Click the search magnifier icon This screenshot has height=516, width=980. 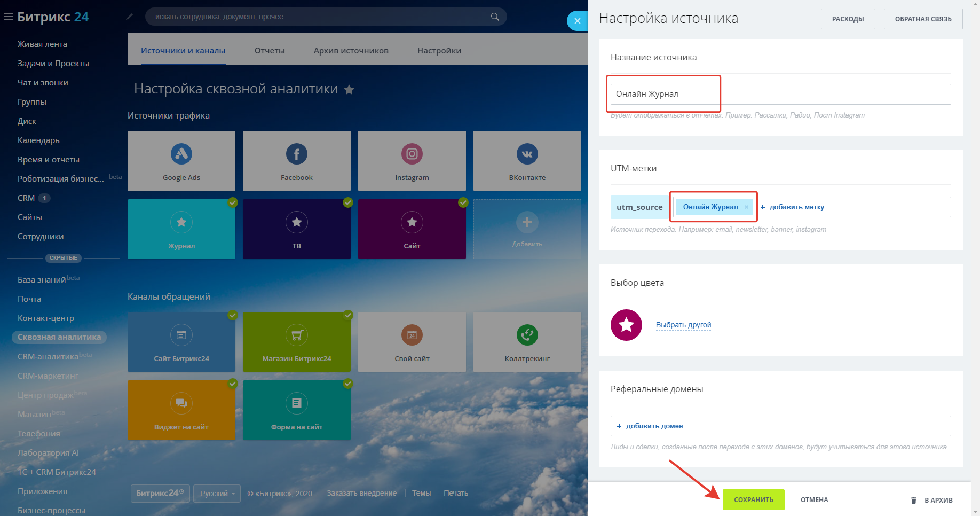[x=495, y=17]
